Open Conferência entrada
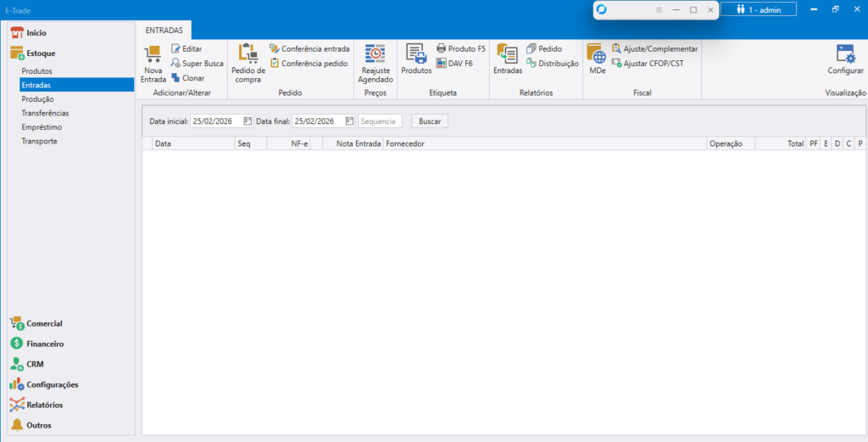 309,49
